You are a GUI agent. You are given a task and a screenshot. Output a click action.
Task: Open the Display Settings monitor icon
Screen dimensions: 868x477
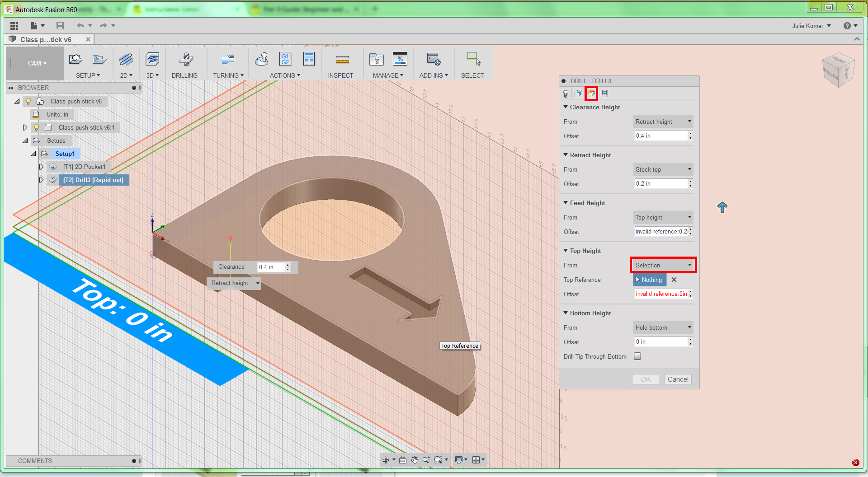(459, 460)
